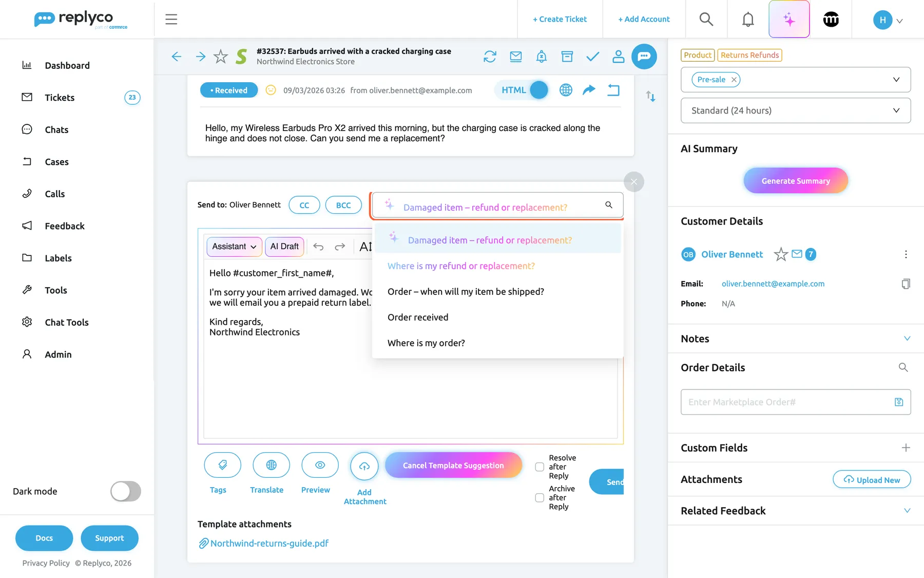Click Upload New attachment button
924x578 pixels.
tap(872, 480)
